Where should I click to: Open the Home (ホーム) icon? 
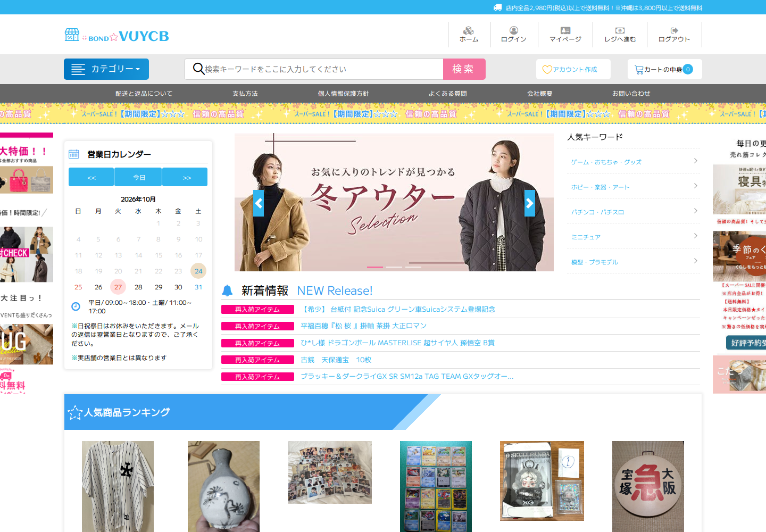[469, 30]
